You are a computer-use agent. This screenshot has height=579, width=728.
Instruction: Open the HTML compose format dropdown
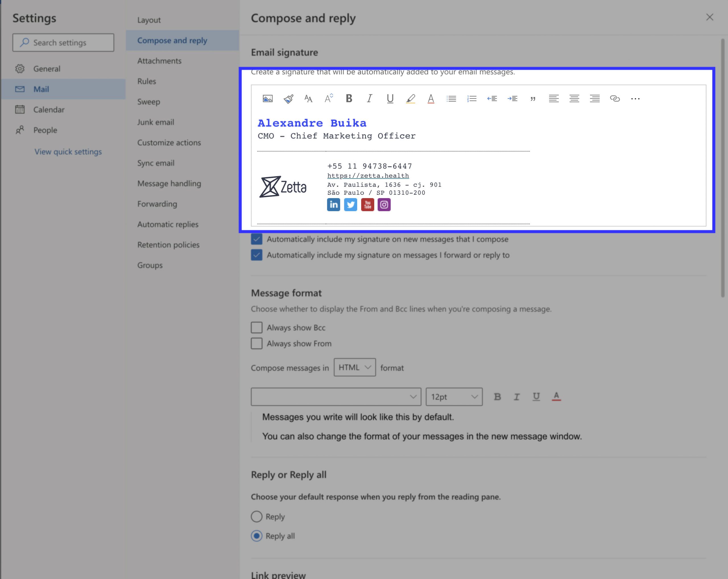point(355,368)
